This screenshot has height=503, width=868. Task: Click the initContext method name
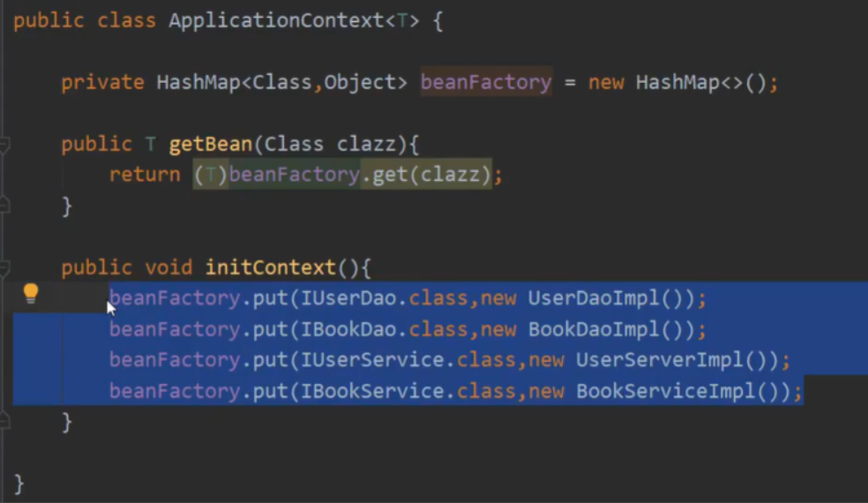(271, 268)
